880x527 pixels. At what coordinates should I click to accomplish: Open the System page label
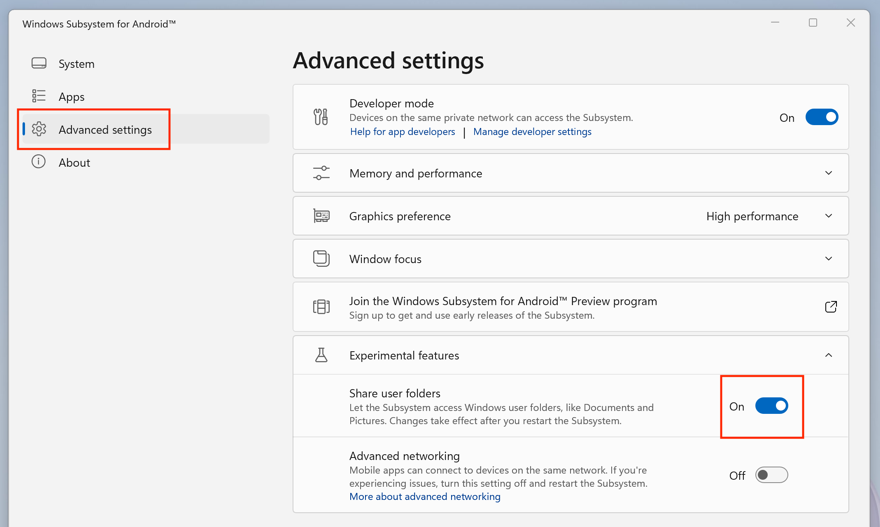click(x=76, y=63)
